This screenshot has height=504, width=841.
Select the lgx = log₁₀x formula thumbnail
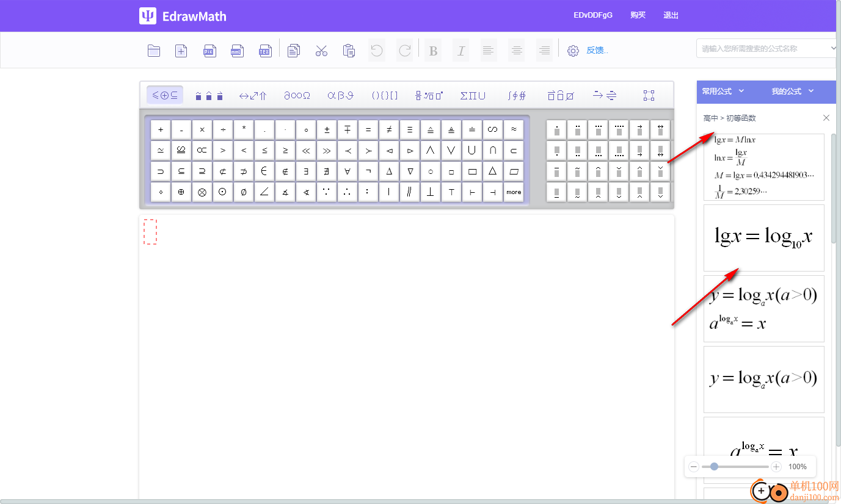tap(764, 238)
